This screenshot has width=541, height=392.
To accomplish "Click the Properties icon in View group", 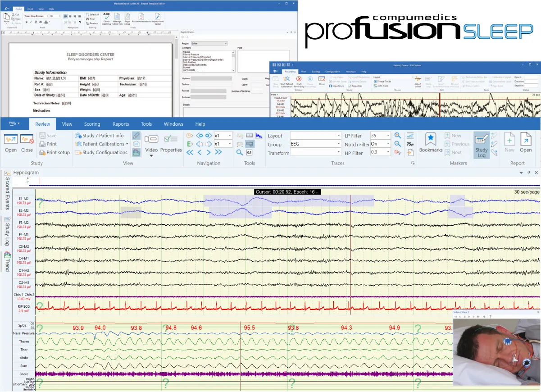I will click(171, 142).
